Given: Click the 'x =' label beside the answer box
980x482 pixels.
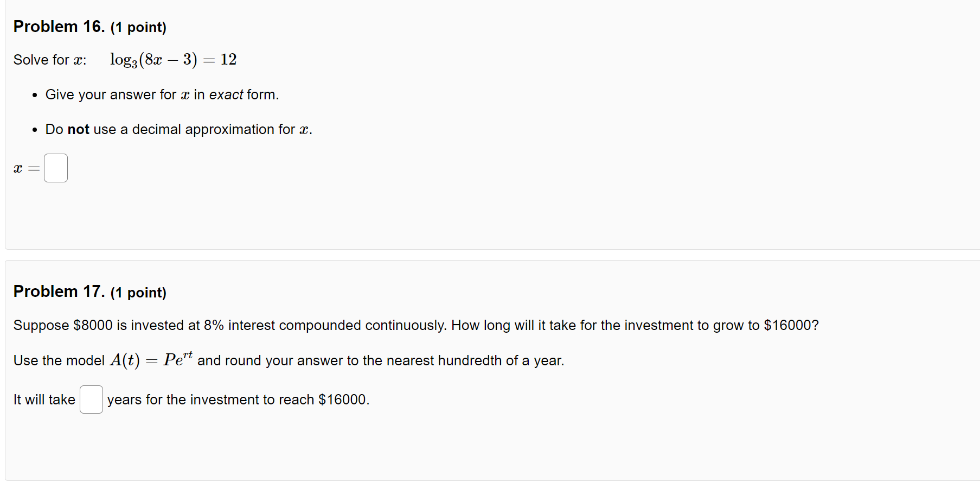Looking at the screenshot, I should [x=27, y=168].
